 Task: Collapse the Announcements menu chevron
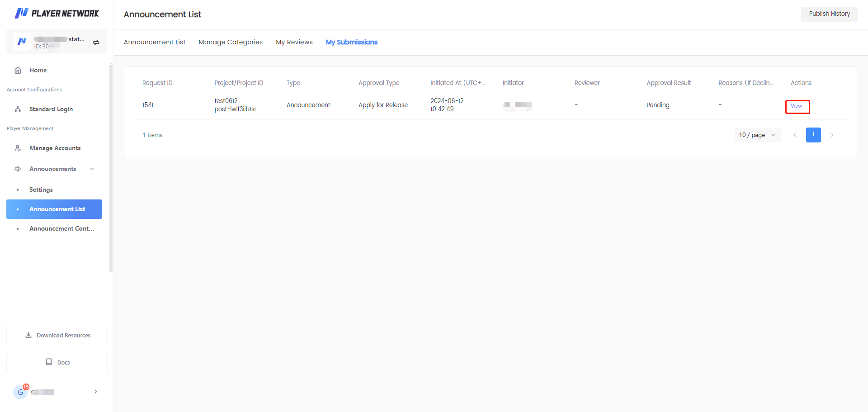click(x=92, y=169)
